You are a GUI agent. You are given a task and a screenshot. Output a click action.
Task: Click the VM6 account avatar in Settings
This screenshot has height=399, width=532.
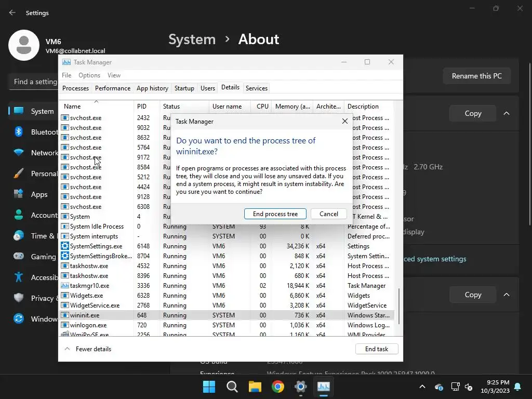(24, 45)
